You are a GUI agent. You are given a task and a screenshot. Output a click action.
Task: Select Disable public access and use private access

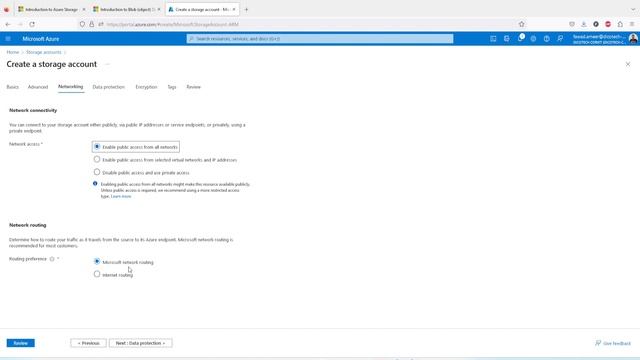(x=97, y=172)
